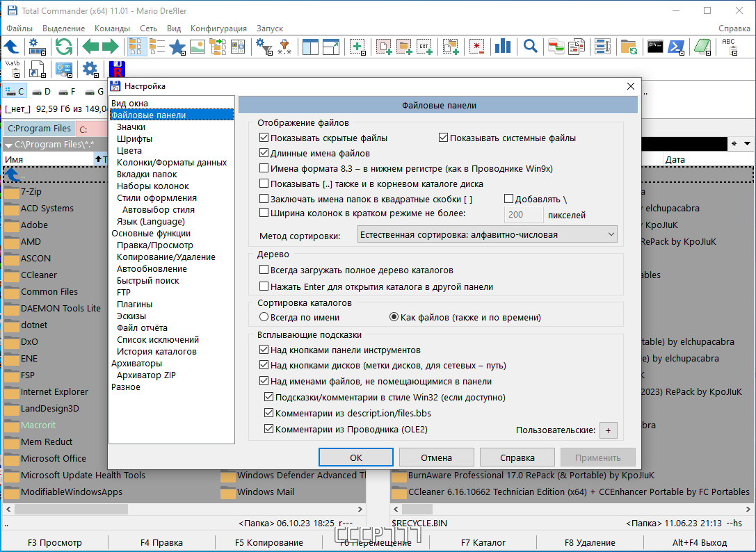This screenshot has width=756, height=552.
Task: Open dropdown arrow on PowerShell toolbar icon
Action: [682, 53]
